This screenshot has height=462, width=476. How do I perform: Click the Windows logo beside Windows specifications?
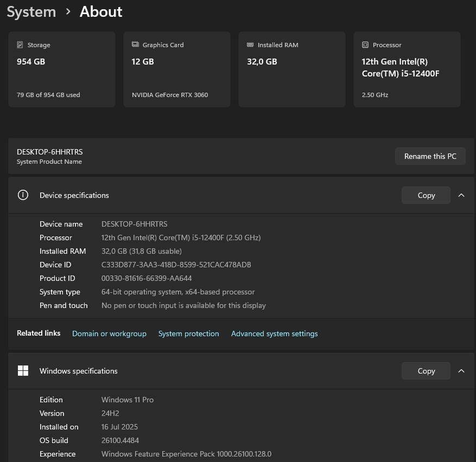tap(23, 370)
